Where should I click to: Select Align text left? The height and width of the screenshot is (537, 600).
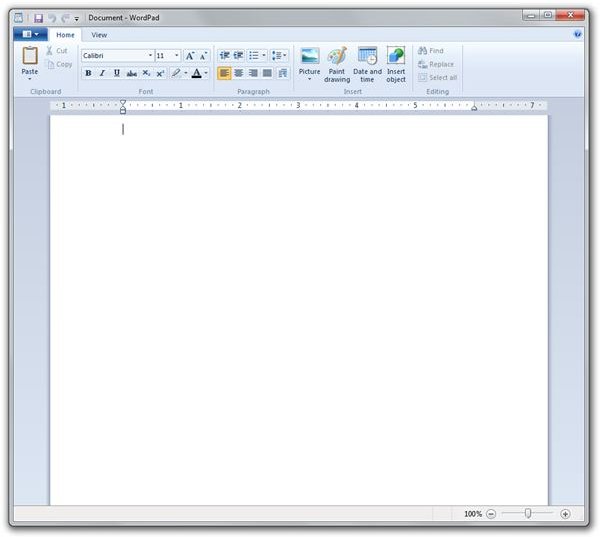click(x=225, y=73)
